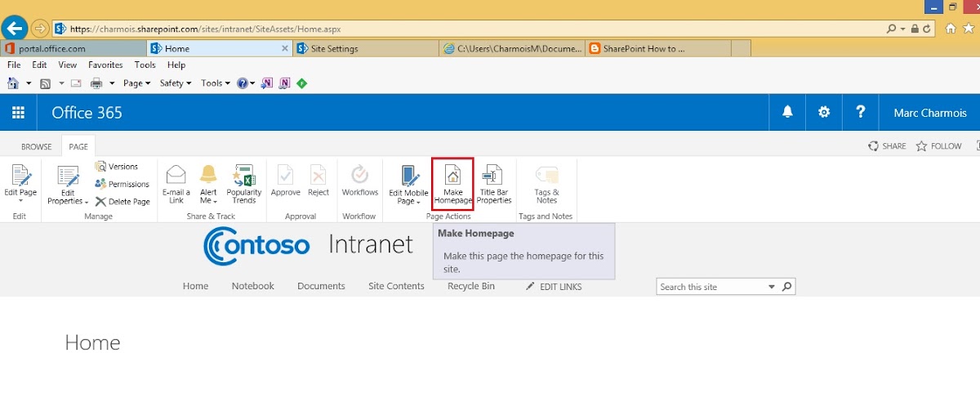
Task: Expand the address bar search dropdown arrow
Action: pyautogui.click(x=902, y=29)
